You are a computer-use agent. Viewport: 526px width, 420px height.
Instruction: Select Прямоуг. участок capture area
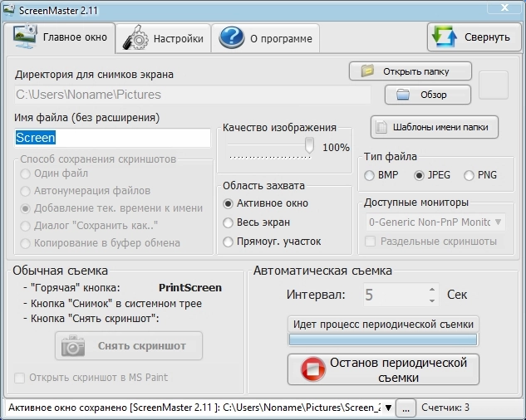[272, 242]
